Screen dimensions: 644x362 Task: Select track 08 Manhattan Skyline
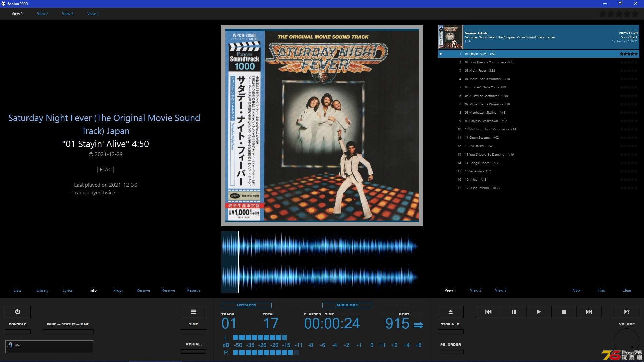click(x=539, y=113)
